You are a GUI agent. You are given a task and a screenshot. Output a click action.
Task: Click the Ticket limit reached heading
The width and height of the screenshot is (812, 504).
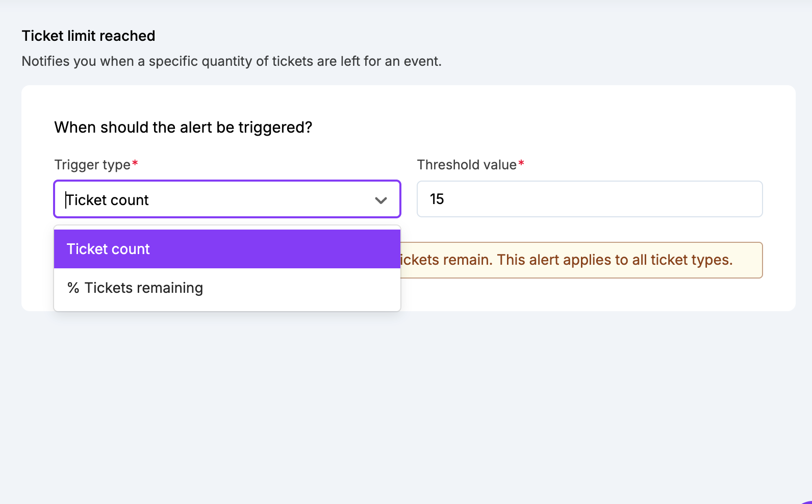click(x=88, y=36)
